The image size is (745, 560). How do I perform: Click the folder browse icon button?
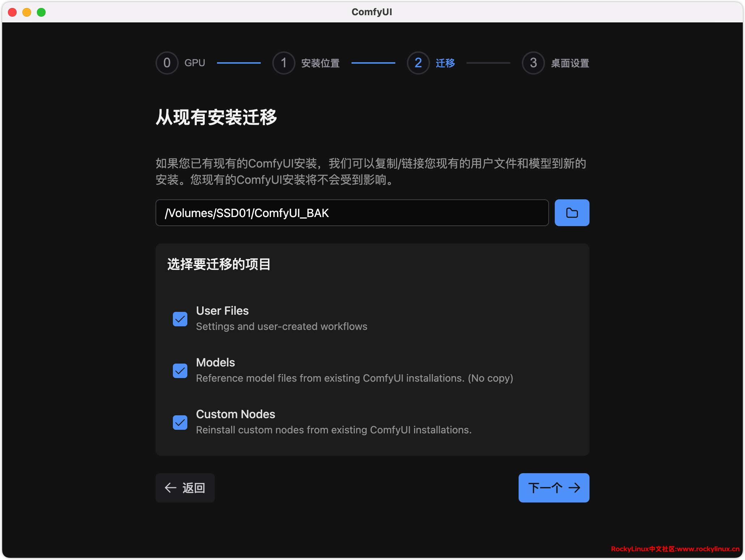[571, 213]
